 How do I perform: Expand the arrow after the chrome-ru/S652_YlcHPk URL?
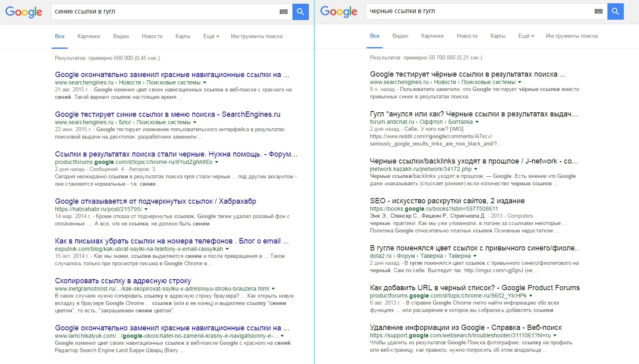(531, 296)
